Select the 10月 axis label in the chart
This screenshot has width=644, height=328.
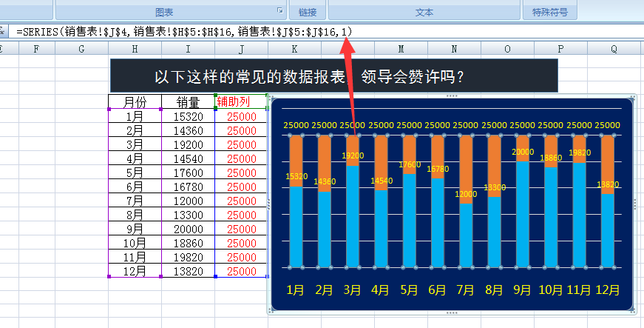pos(550,290)
